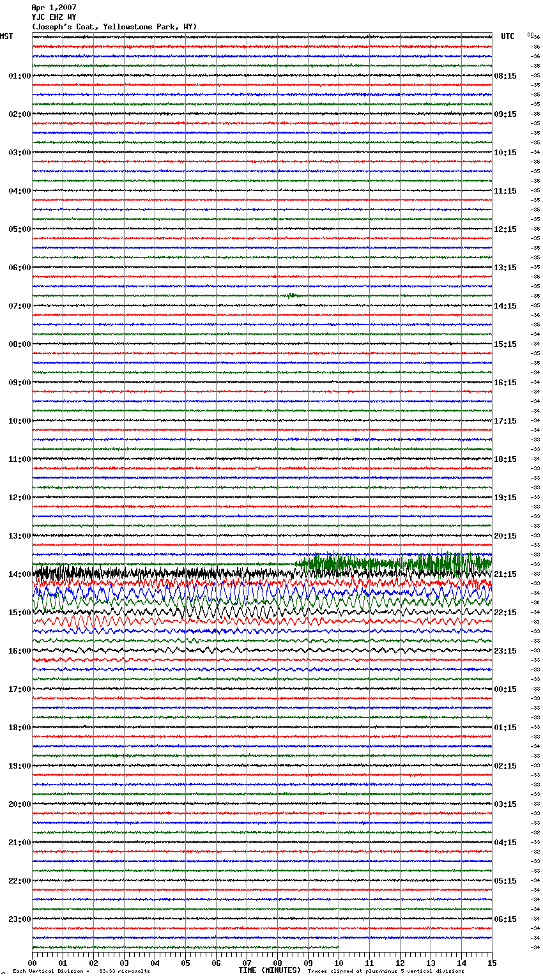Click the truncated end of the final green trace
The image size is (543, 980).
[338, 947]
